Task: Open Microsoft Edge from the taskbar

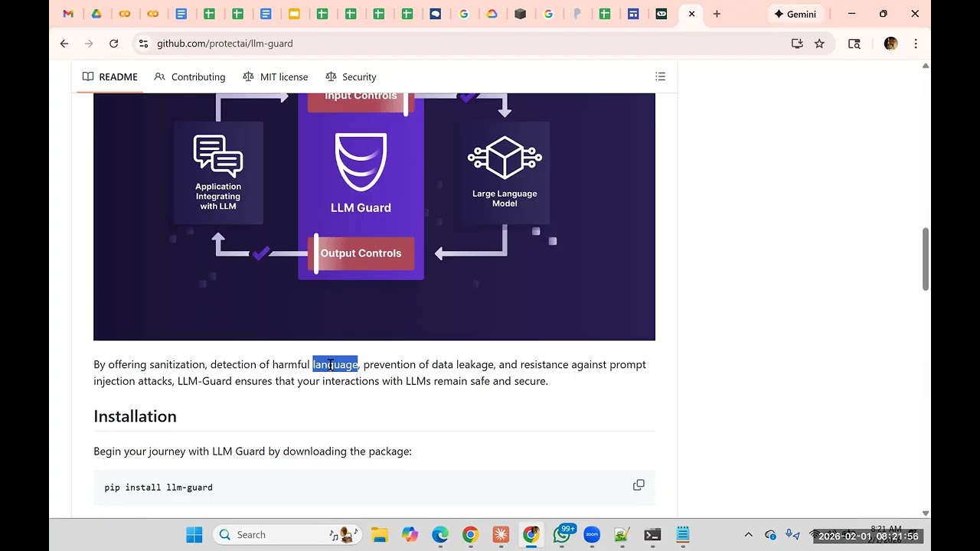Action: 440,535
